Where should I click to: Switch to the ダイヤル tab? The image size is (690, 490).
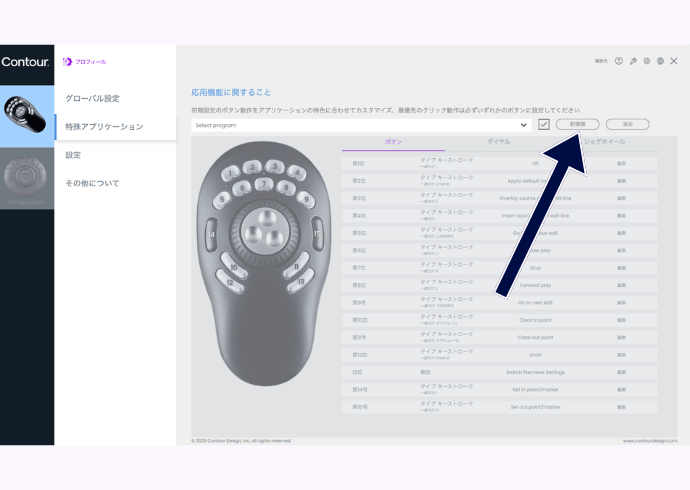click(499, 142)
